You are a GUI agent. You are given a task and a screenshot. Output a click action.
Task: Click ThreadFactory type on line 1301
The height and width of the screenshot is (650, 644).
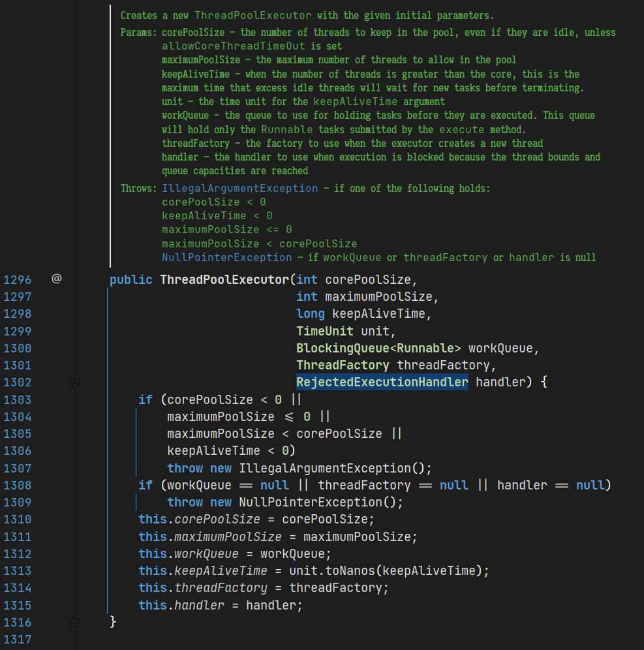coord(343,365)
